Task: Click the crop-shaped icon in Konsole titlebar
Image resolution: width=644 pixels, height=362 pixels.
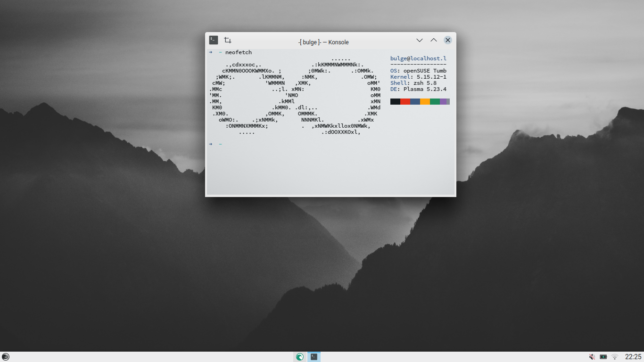Action: pyautogui.click(x=228, y=40)
